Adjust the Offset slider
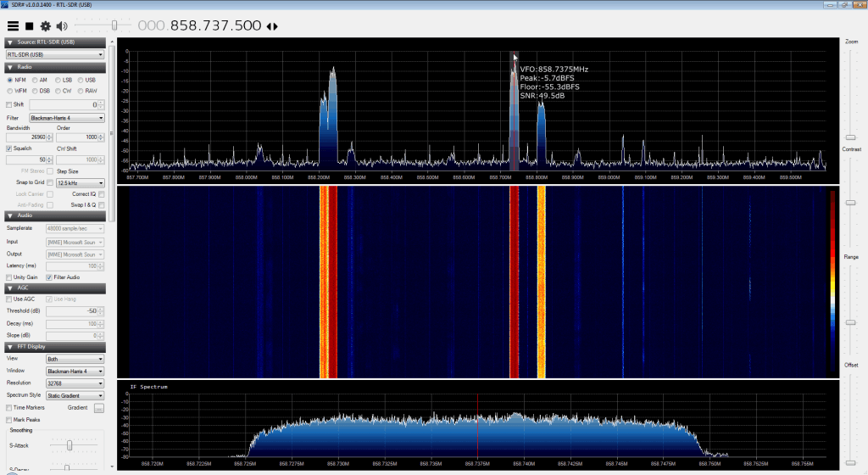Viewport: 868px width, 475px height. coord(850,463)
